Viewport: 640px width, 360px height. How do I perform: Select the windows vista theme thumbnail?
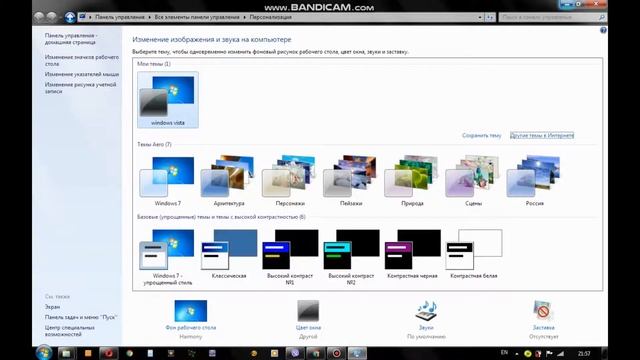pos(168,100)
